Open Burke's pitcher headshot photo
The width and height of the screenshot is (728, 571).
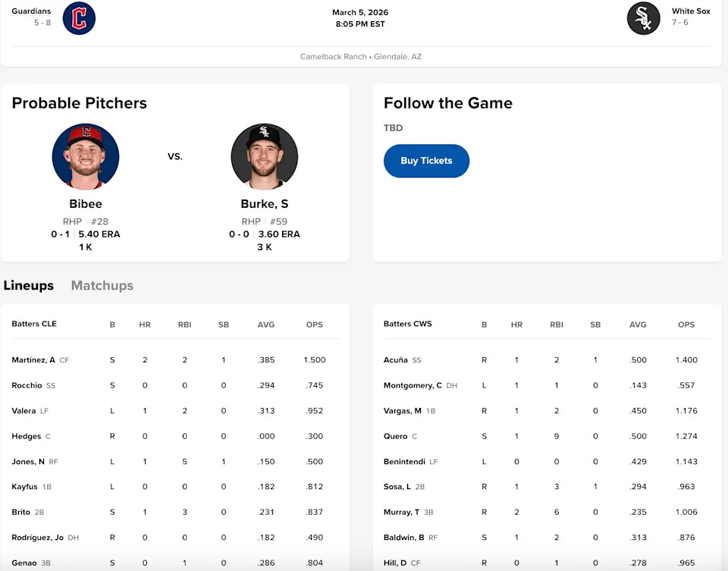pyautogui.click(x=264, y=156)
